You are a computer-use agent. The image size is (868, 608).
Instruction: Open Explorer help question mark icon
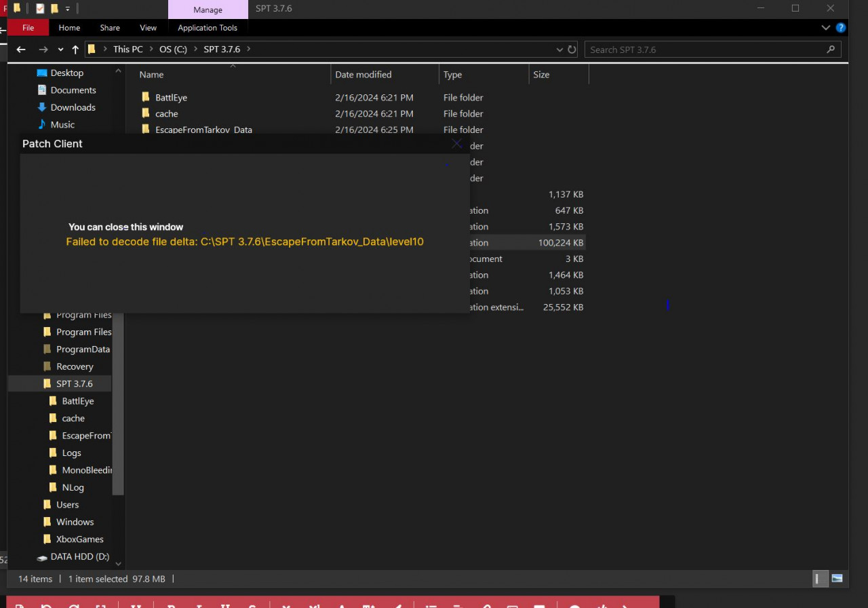[x=841, y=28]
